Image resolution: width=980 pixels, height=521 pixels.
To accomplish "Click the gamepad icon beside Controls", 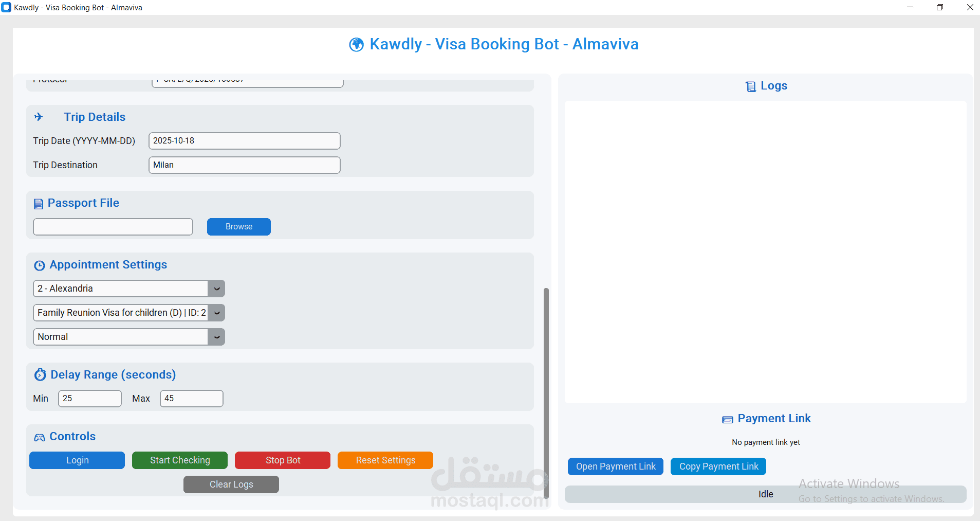I will (40, 437).
